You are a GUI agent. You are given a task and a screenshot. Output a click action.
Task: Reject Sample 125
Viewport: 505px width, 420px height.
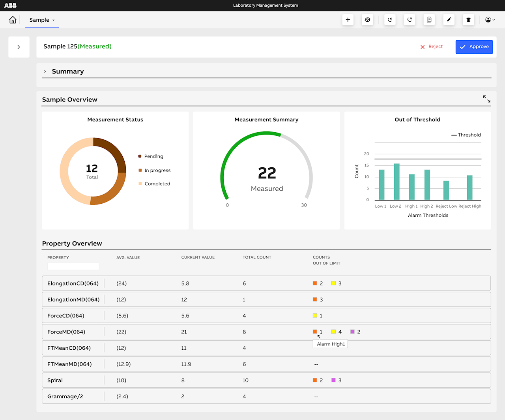click(431, 47)
